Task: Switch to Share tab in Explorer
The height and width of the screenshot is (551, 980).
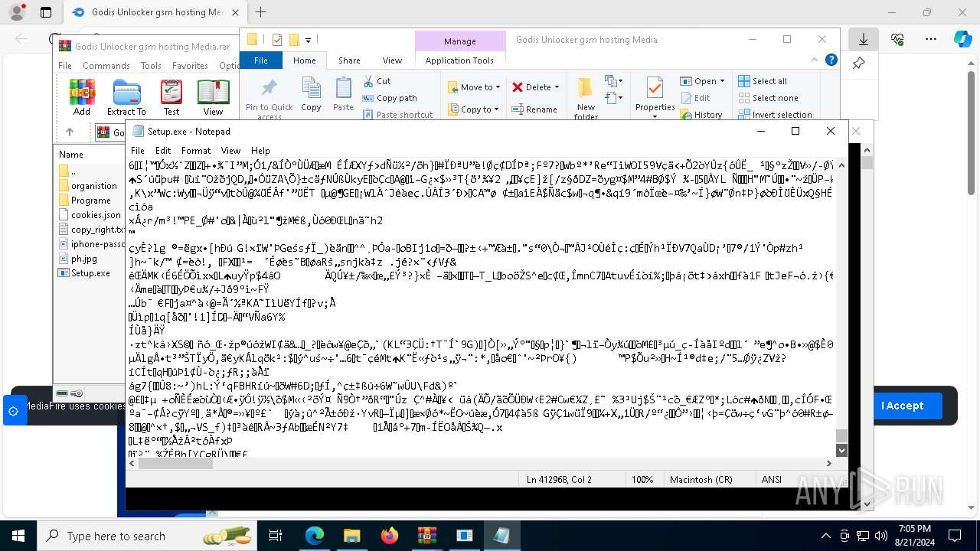Action: pos(349,60)
